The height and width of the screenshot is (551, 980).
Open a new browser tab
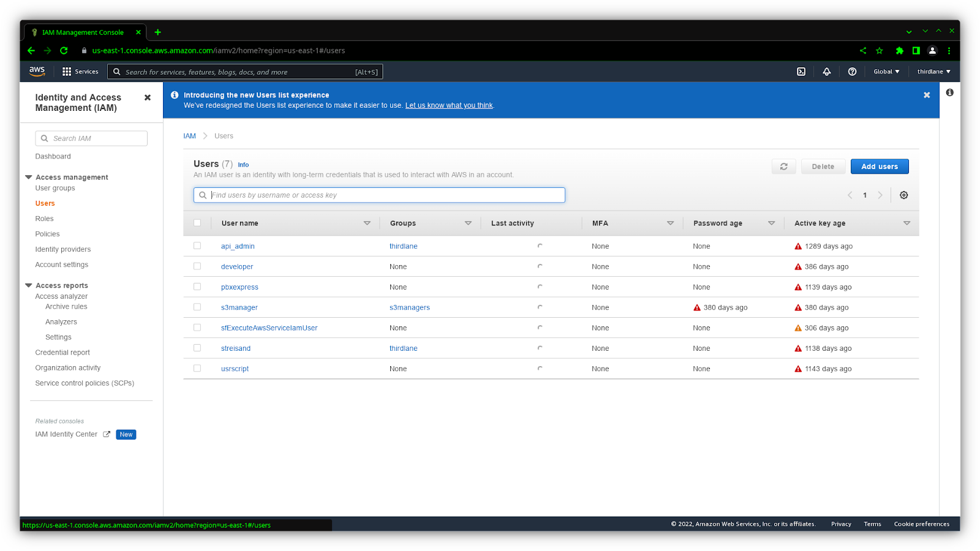158,32
